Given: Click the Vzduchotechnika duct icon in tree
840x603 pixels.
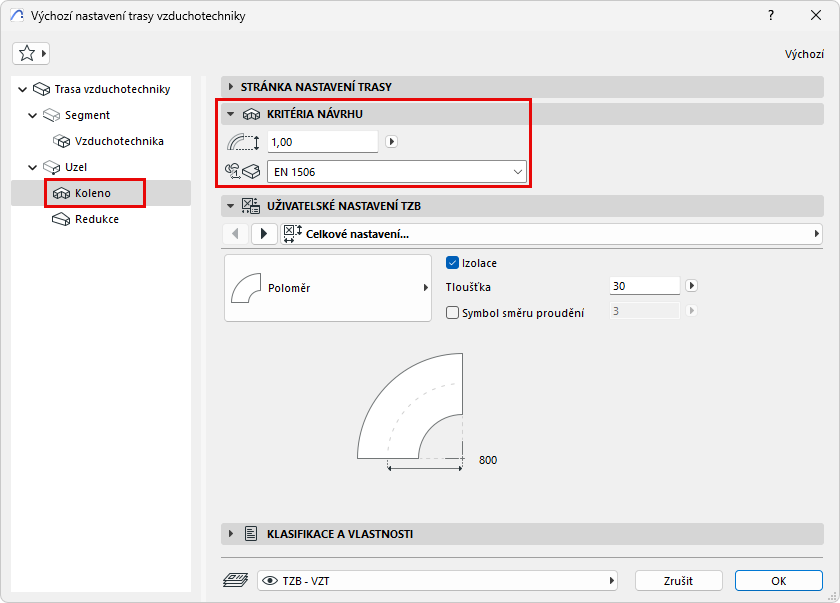Looking at the screenshot, I should click(62, 141).
